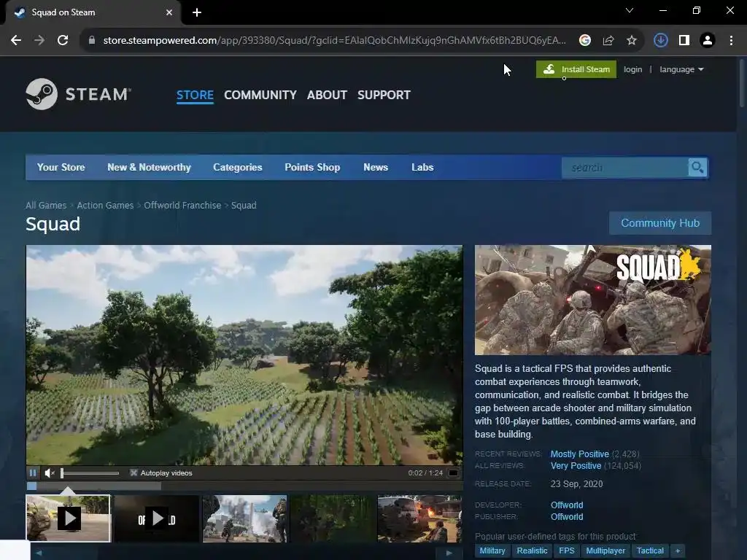Open the Offworld publisher link

click(566, 517)
